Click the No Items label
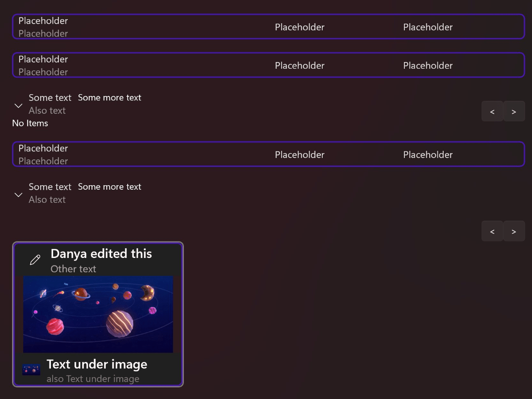The height and width of the screenshot is (399, 532). click(x=30, y=123)
